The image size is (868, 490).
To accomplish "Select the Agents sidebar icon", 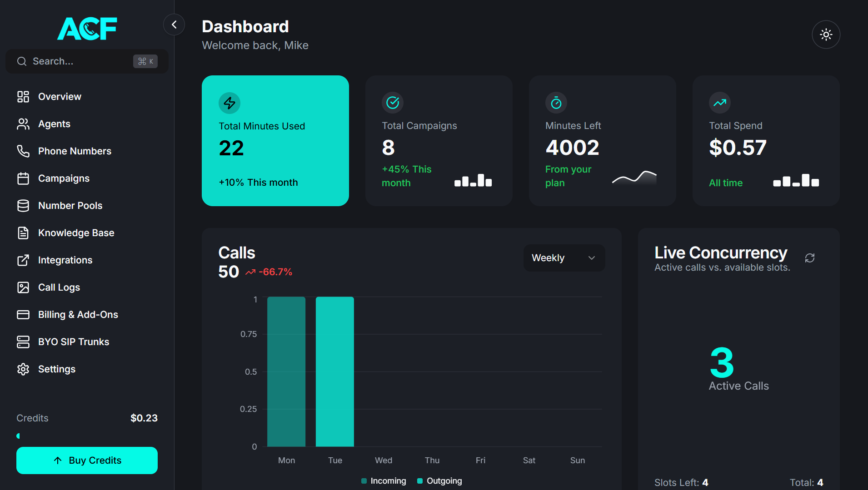I will pos(23,124).
